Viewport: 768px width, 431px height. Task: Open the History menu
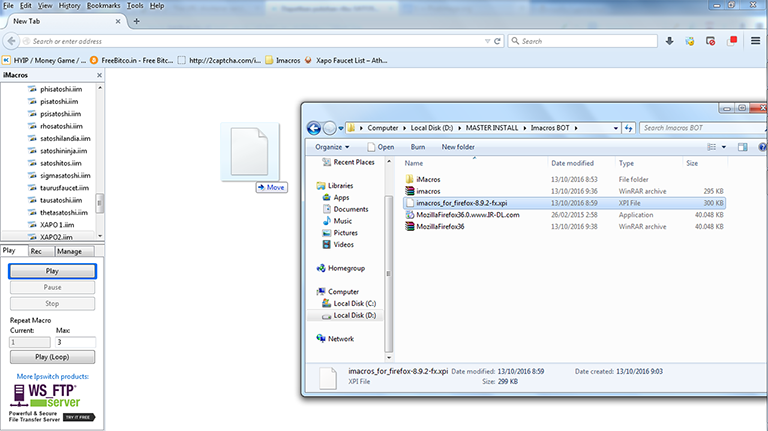point(69,5)
